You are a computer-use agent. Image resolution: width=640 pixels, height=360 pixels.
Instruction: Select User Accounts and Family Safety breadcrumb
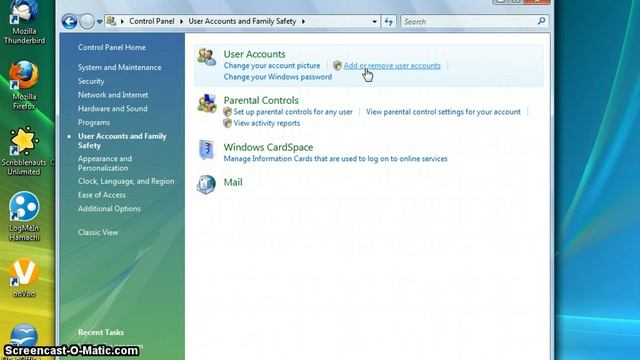pos(242,21)
